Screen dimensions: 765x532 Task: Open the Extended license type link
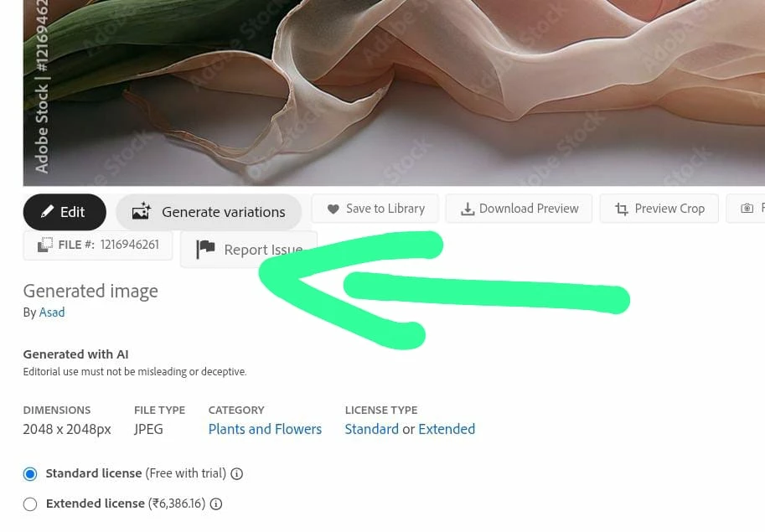[447, 429]
